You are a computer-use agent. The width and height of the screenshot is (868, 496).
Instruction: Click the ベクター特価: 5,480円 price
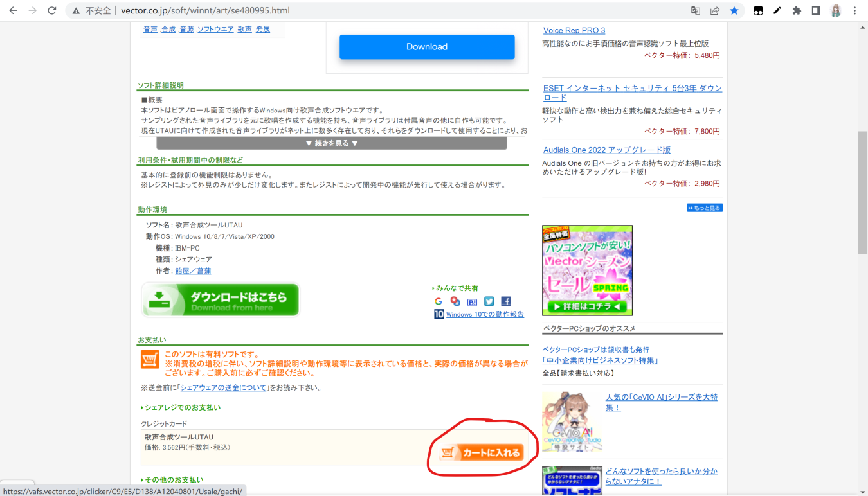pos(682,56)
